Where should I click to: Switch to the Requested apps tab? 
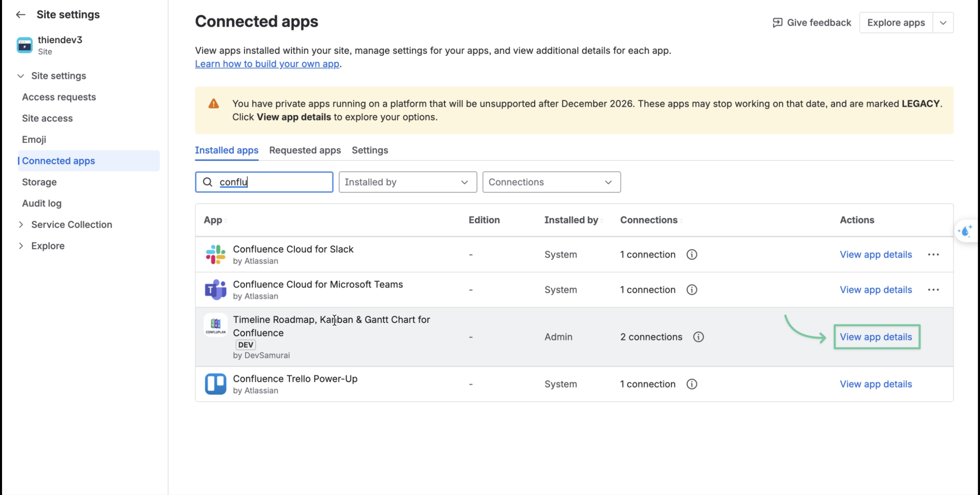pyautogui.click(x=305, y=150)
